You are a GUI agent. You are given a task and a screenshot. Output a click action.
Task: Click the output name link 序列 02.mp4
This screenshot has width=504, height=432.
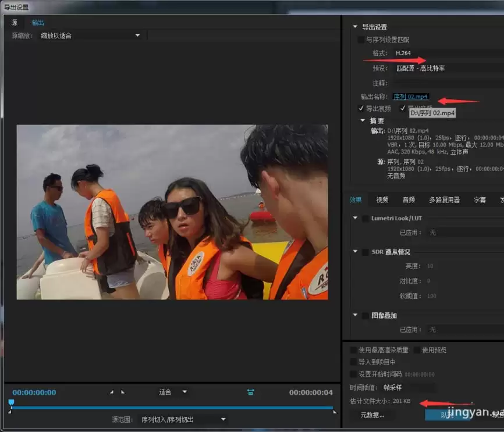(x=410, y=97)
